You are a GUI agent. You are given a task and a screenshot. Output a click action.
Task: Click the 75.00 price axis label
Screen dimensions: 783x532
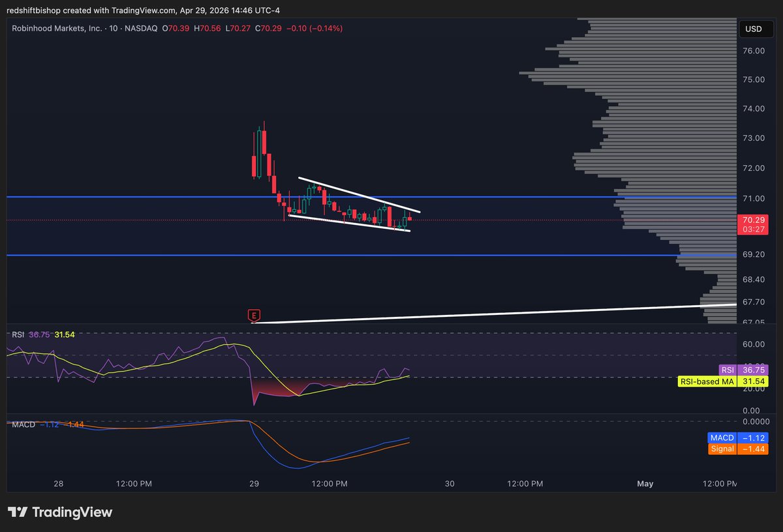[x=754, y=80]
